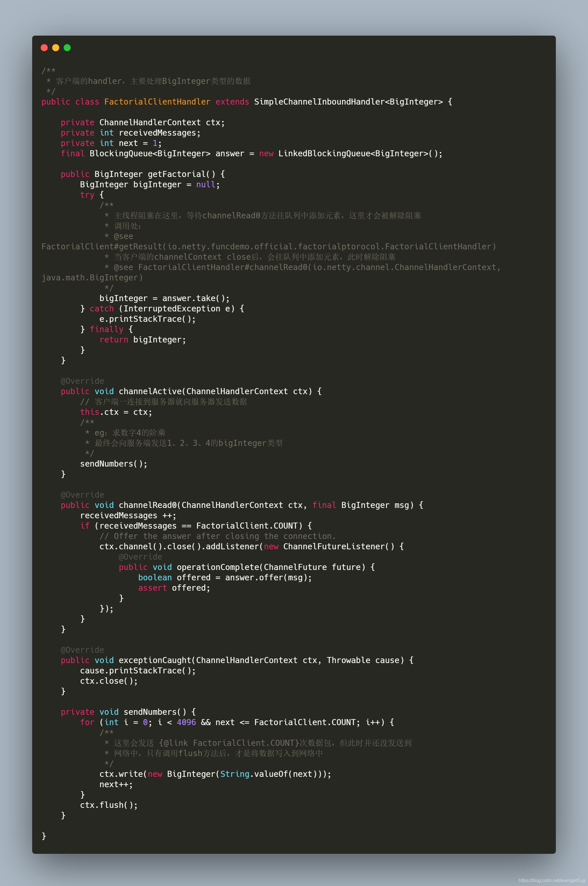Click the yellow minimize window dot
588x886 pixels.
point(56,48)
